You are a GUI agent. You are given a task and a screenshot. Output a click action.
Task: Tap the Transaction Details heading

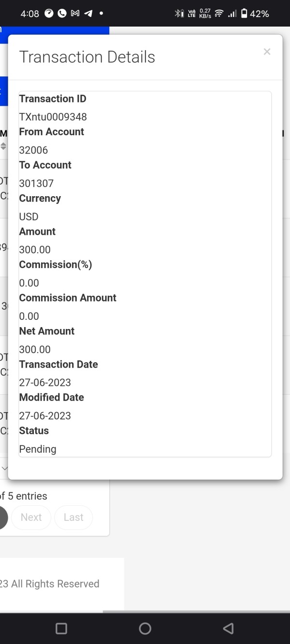[x=87, y=57]
